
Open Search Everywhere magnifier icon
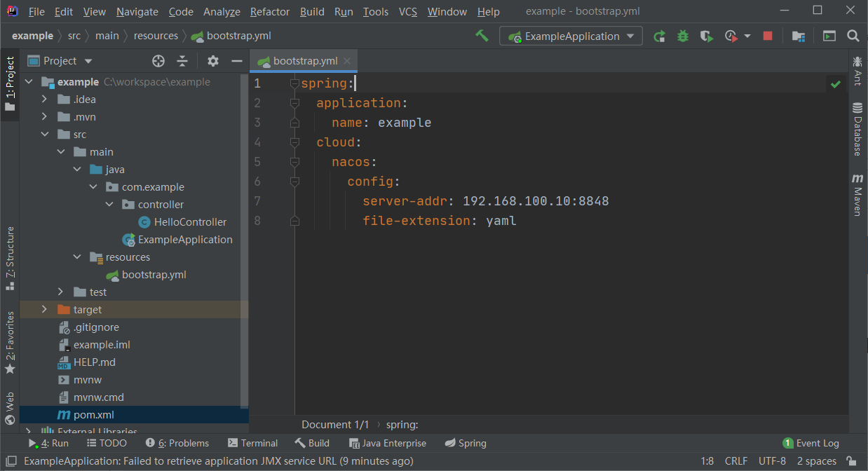pos(853,36)
